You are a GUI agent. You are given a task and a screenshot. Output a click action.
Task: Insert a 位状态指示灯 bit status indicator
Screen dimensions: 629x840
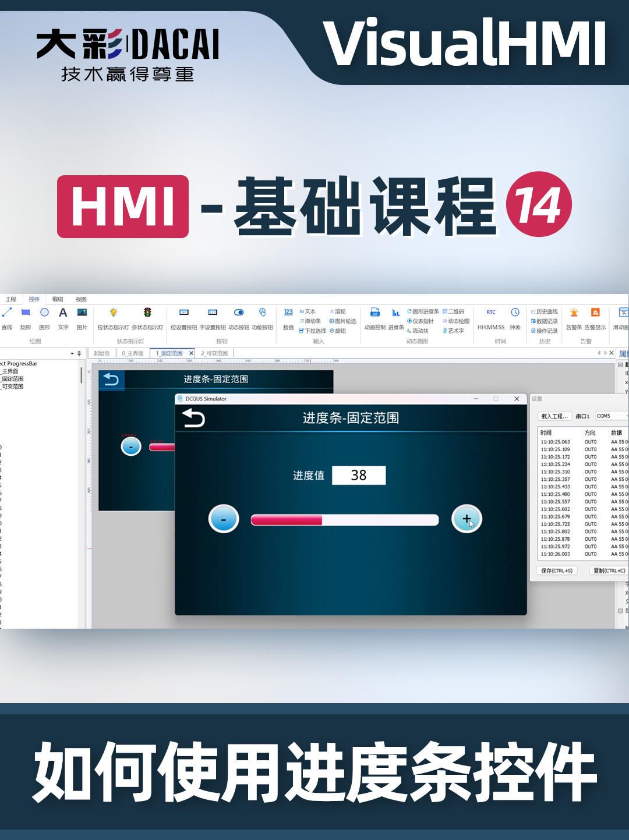[x=114, y=318]
